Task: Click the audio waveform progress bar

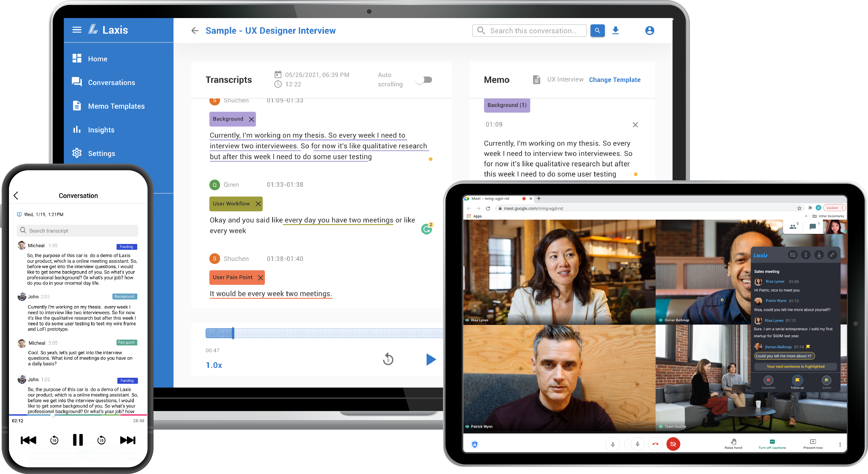Action: pyautogui.click(x=324, y=333)
